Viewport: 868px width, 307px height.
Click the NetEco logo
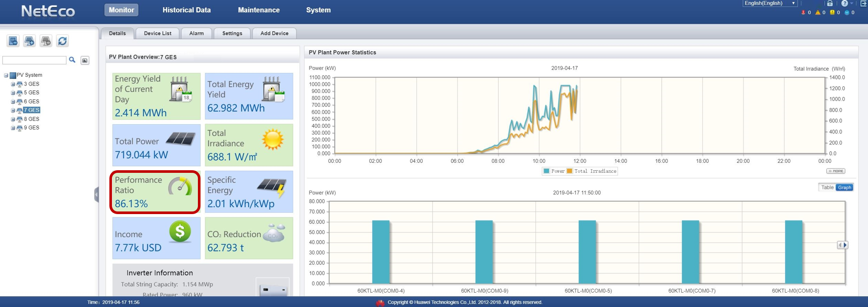pyautogui.click(x=48, y=11)
